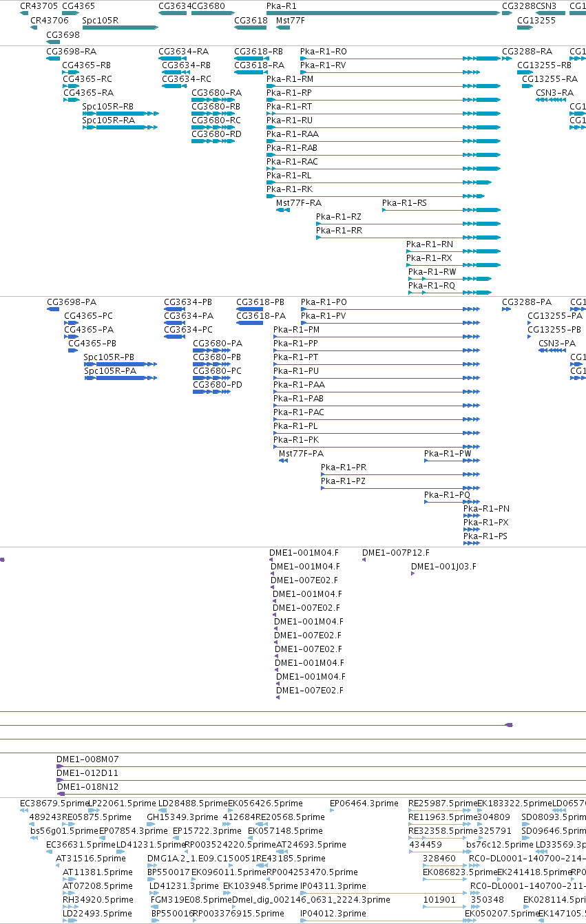Open transcript Pka-R1-RX
The width and height of the screenshot is (586, 924).
430,258
